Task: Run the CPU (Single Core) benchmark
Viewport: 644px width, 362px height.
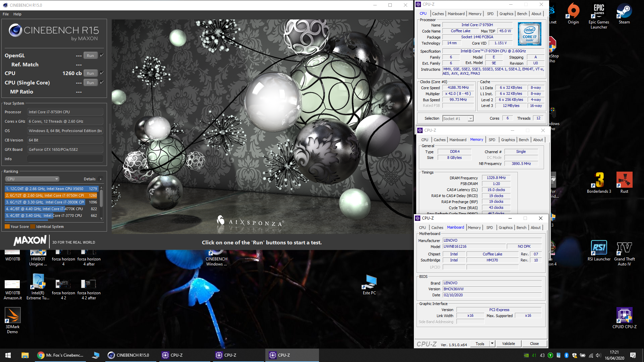Action: [x=90, y=82]
